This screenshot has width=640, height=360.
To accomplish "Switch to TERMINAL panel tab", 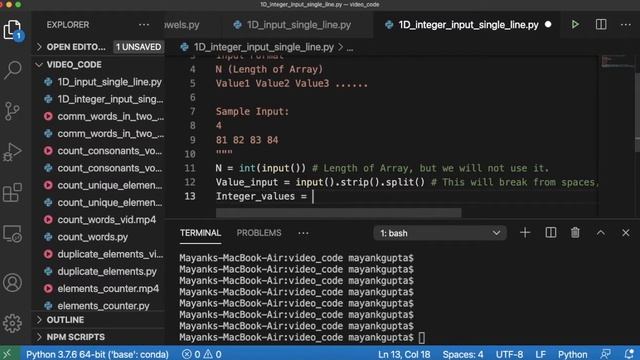I will coord(200,233).
